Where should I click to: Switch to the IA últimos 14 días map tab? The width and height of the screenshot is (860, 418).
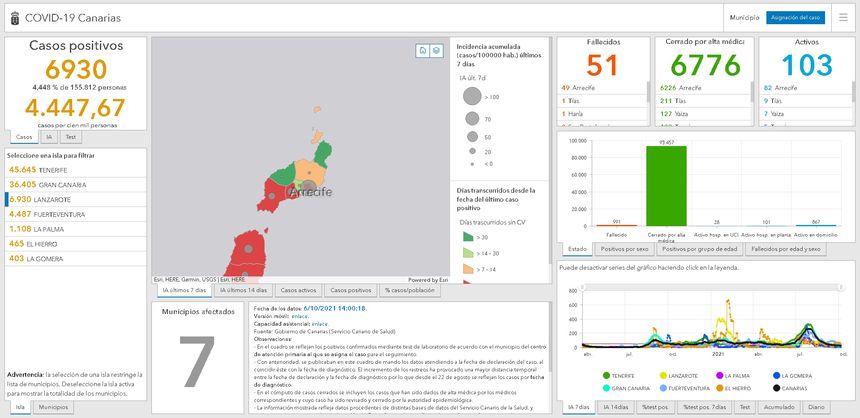click(241, 290)
